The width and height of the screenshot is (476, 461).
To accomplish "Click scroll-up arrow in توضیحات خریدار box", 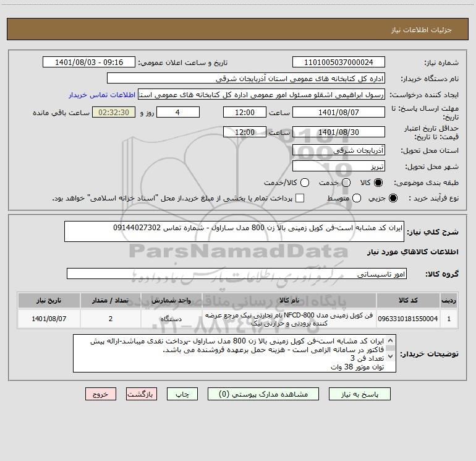I will click(390, 340).
